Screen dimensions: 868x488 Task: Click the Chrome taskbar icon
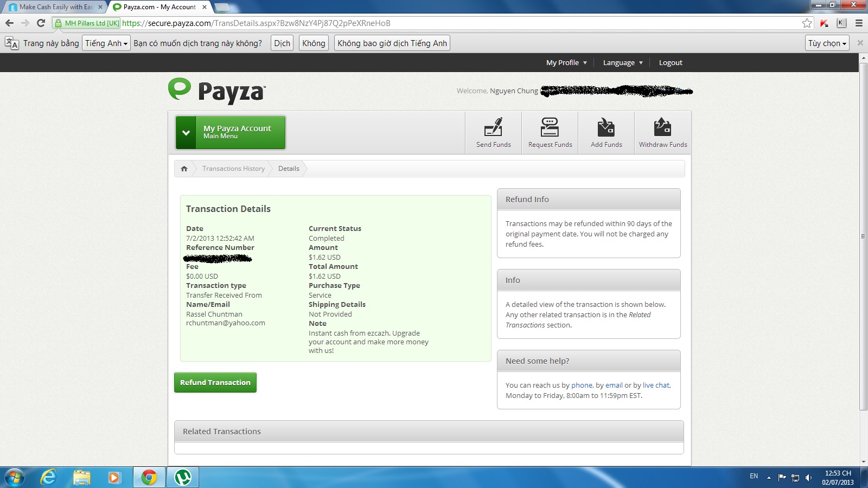pyautogui.click(x=149, y=477)
